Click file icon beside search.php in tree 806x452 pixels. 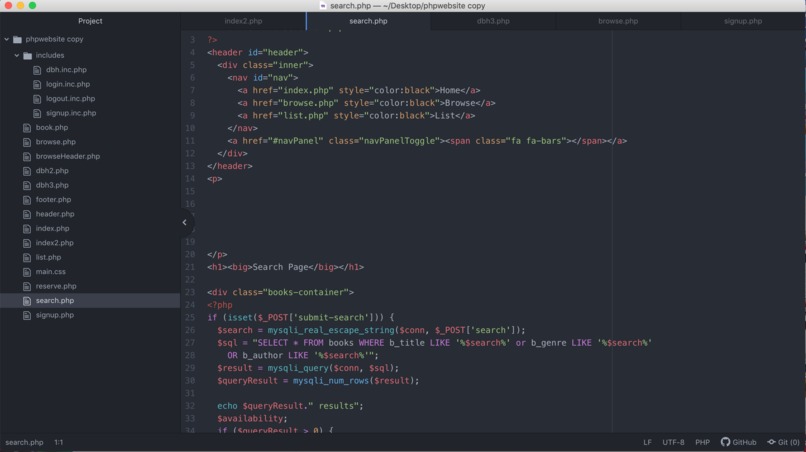(x=27, y=301)
